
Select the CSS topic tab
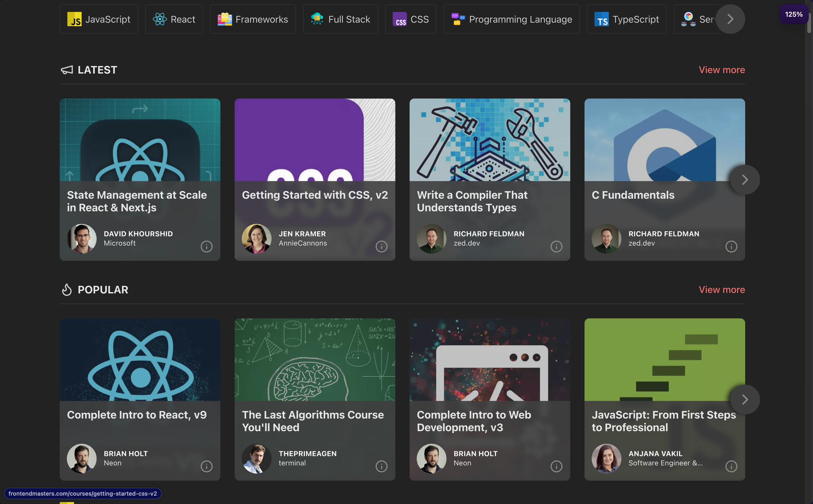tap(411, 19)
